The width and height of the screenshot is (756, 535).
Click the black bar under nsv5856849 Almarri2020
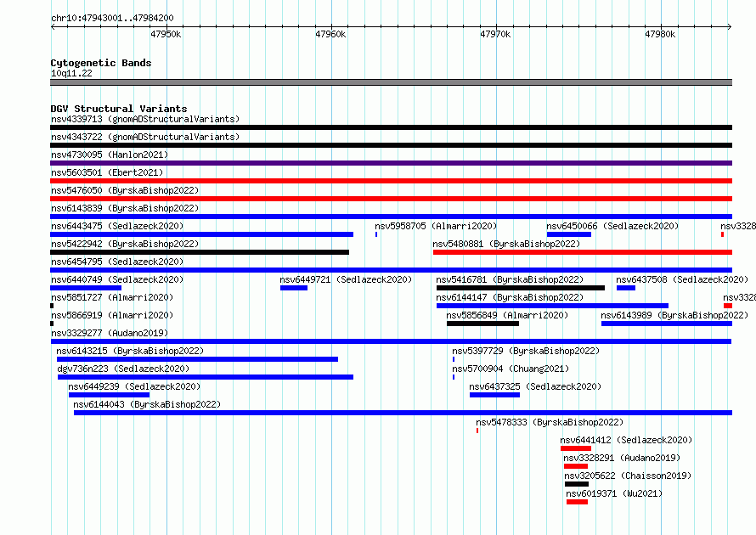pos(482,324)
